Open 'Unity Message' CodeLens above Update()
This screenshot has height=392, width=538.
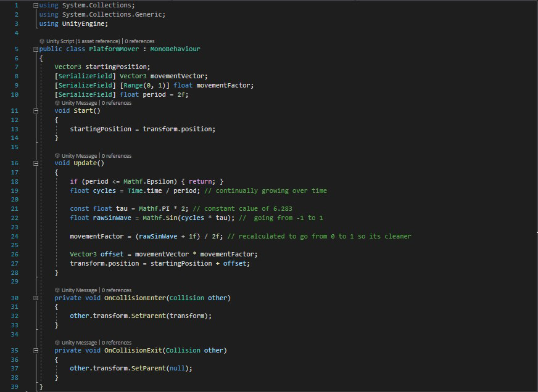click(79, 155)
